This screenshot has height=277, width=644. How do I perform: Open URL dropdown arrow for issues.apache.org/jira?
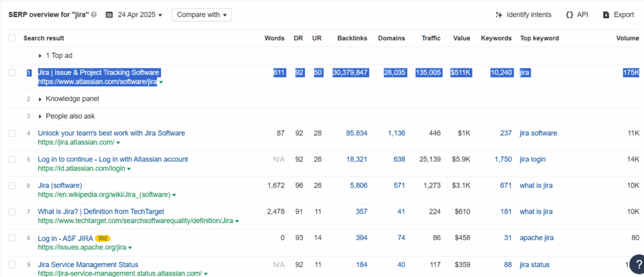pyautogui.click(x=130, y=248)
